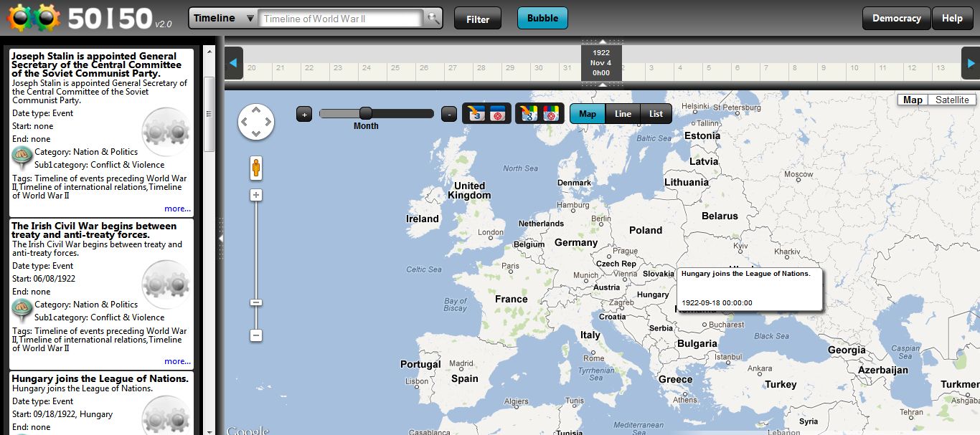980x435 pixels.
Task: Click the Turkey label on the map
Action: coord(781,384)
